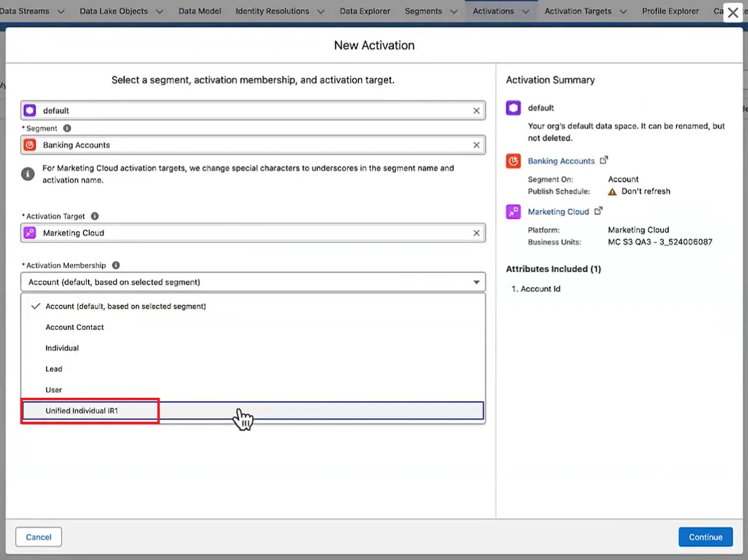Click the purple icon in Activation Target field
The height and width of the screenshot is (560, 748).
pos(30,233)
